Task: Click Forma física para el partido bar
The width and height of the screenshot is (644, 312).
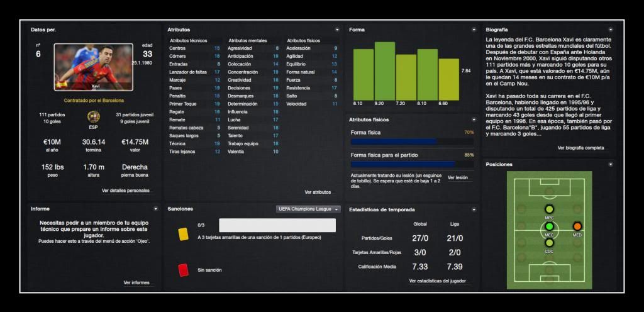Action: click(x=412, y=164)
